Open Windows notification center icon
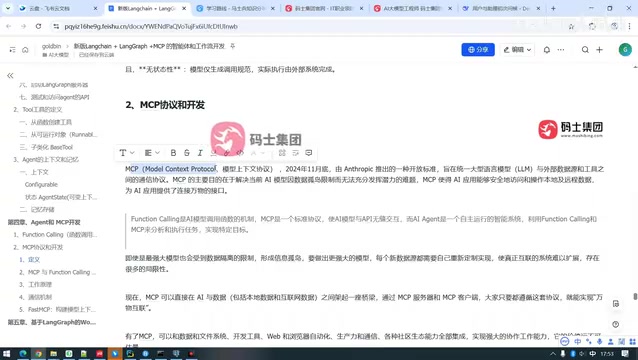The height and width of the screenshot is (360, 638). point(626,353)
